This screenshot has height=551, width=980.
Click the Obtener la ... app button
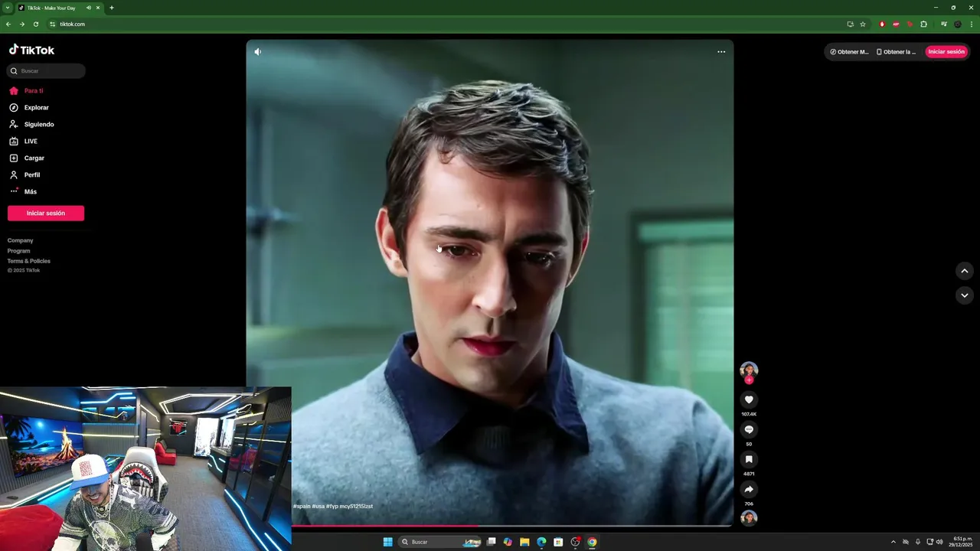click(896, 52)
